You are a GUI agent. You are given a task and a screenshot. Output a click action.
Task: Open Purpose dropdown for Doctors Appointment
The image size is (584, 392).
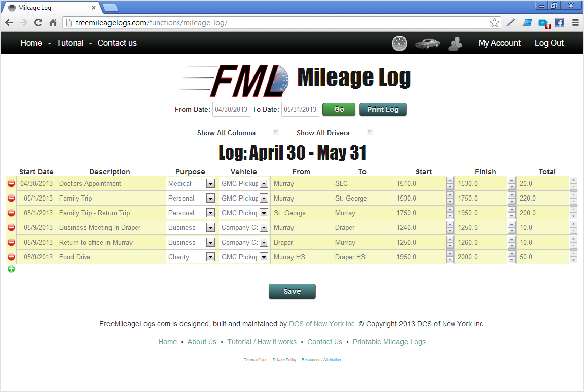[210, 183]
